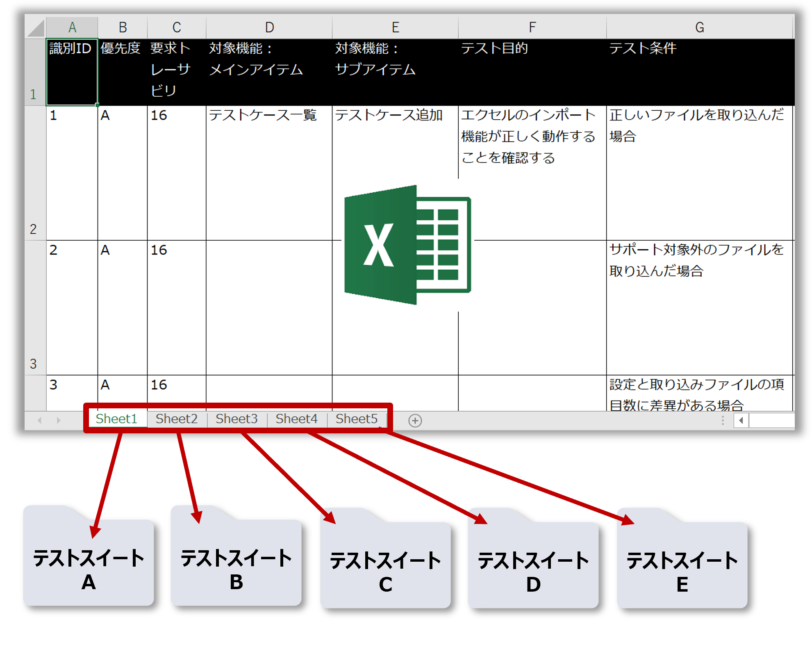Click the テストスイート E folder
The image size is (812, 656).
pyautogui.click(x=682, y=558)
